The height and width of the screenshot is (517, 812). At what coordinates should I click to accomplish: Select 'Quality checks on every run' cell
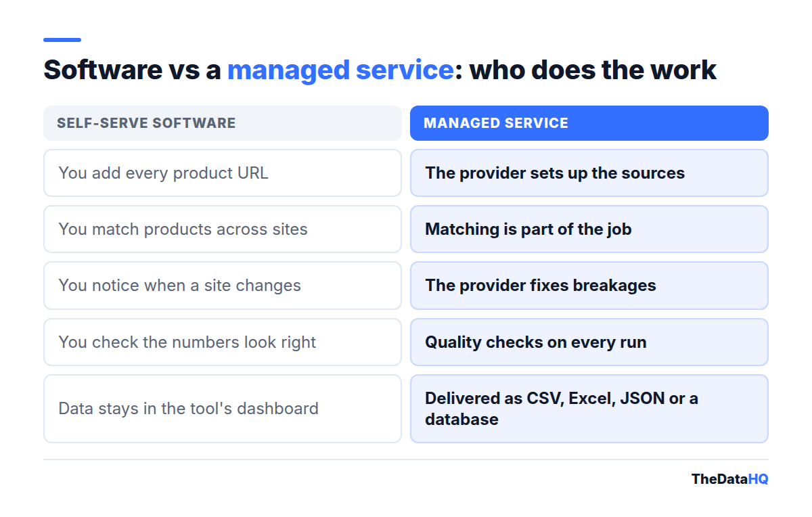[x=589, y=342]
